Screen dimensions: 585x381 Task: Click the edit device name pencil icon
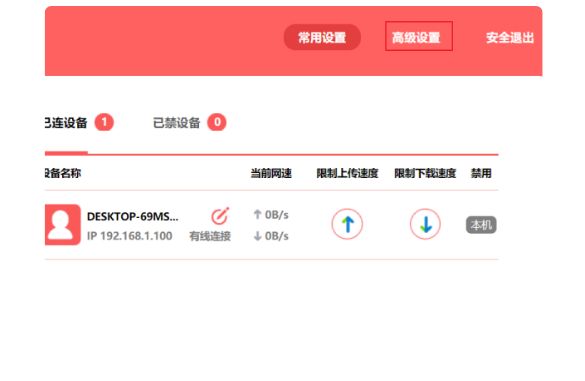(220, 216)
